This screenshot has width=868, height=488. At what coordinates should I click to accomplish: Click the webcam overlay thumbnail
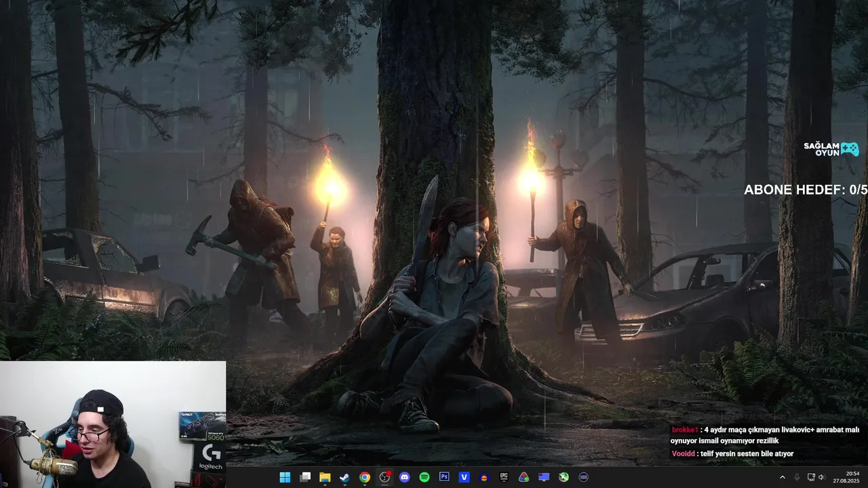click(113, 424)
